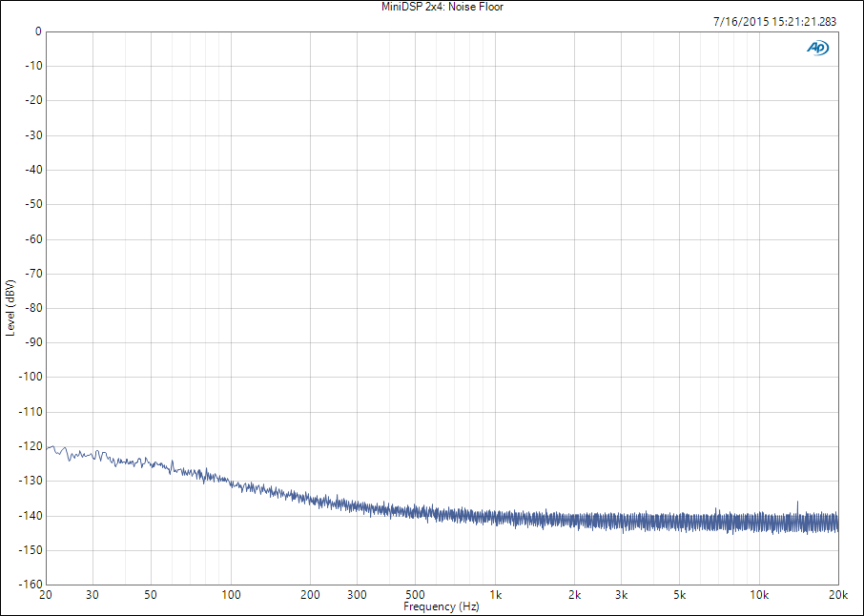This screenshot has height=616, width=864.
Task: Click the -20 level axis tick label
Action: (x=33, y=100)
